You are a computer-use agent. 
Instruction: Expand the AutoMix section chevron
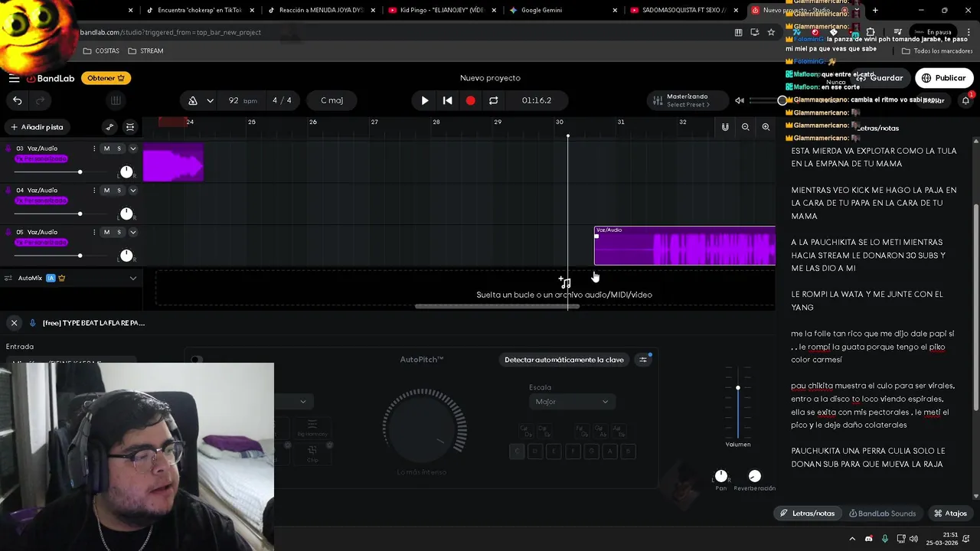click(x=132, y=278)
